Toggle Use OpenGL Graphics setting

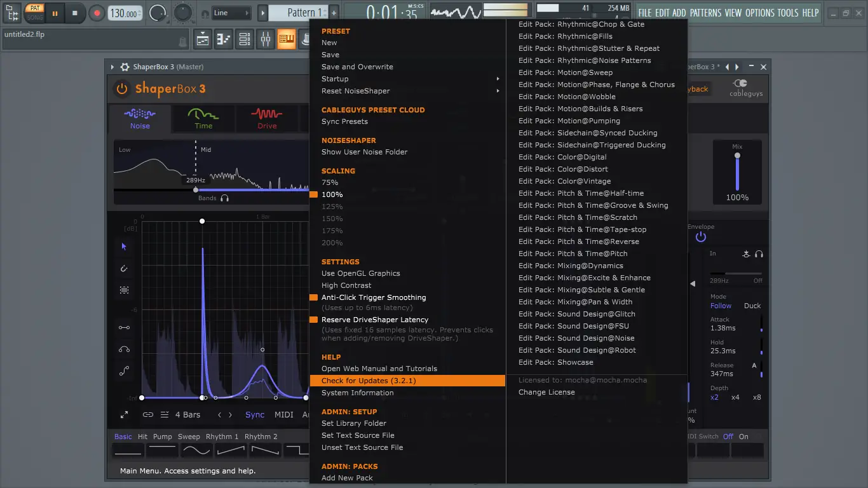click(x=361, y=273)
